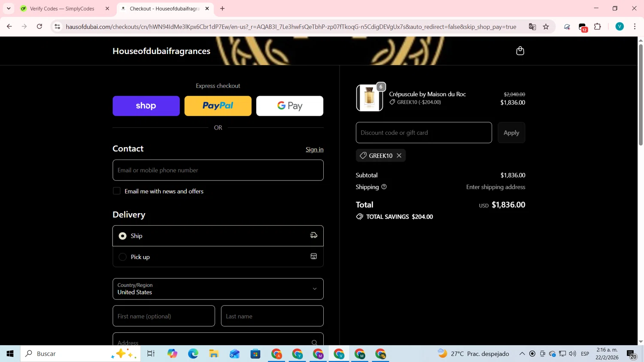Click the Sign in link
Screen dimensions: 644x362
pos(315,149)
